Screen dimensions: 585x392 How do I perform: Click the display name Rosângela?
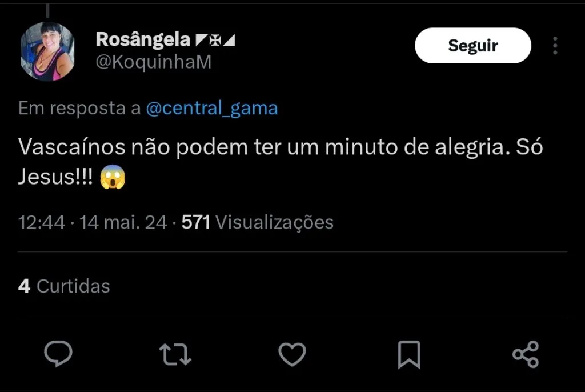coord(143,39)
